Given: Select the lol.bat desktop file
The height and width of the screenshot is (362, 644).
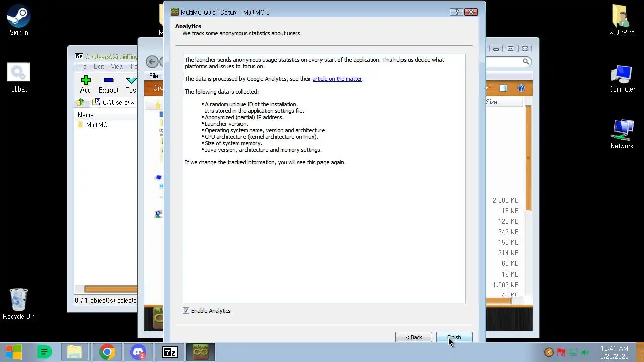Looking at the screenshot, I should coord(19,78).
